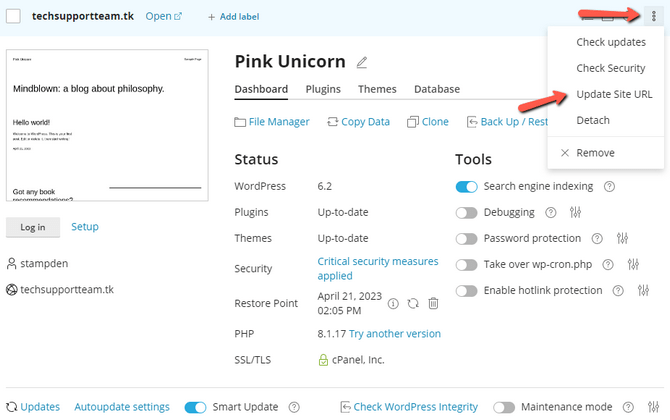Open Debugging settings sliders icon

[x=575, y=212]
